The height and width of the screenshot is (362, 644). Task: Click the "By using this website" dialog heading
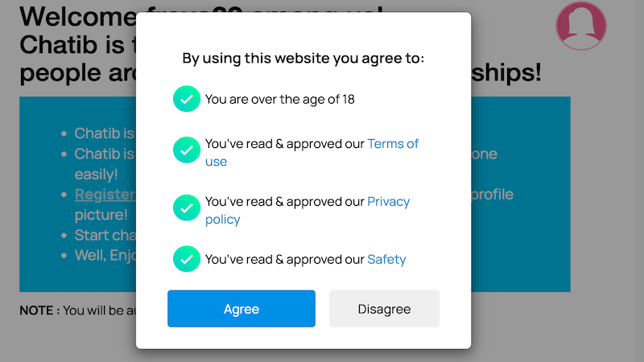(303, 58)
